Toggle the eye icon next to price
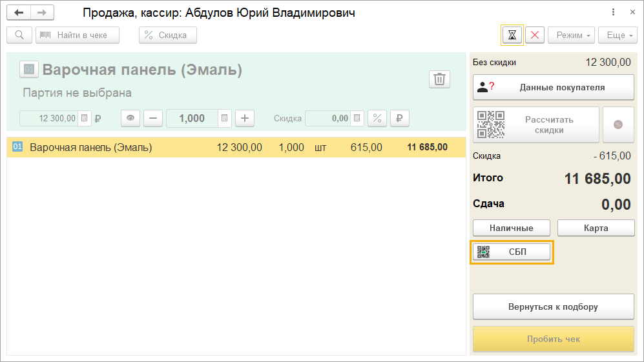This screenshot has width=644, height=362. (130, 118)
